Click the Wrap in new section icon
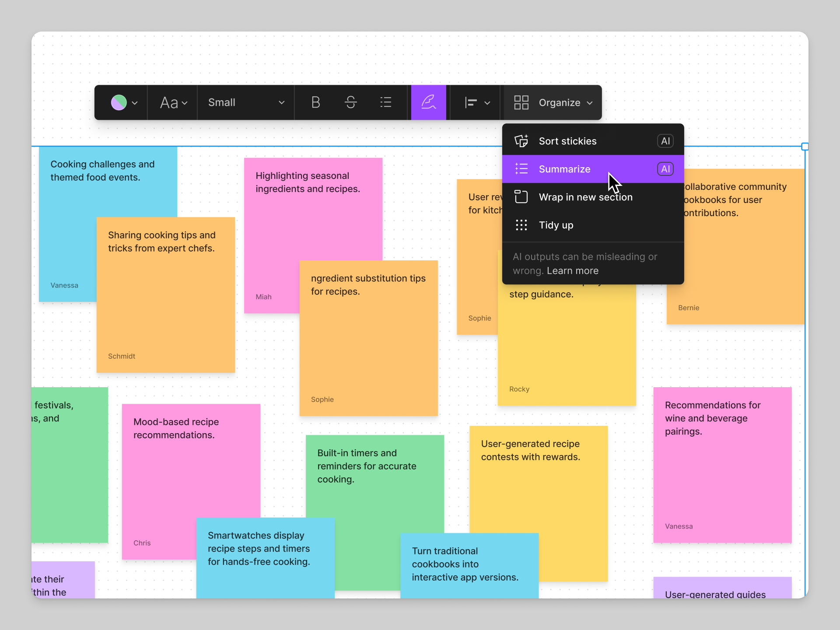Viewport: 840px width, 630px height. tap(521, 197)
